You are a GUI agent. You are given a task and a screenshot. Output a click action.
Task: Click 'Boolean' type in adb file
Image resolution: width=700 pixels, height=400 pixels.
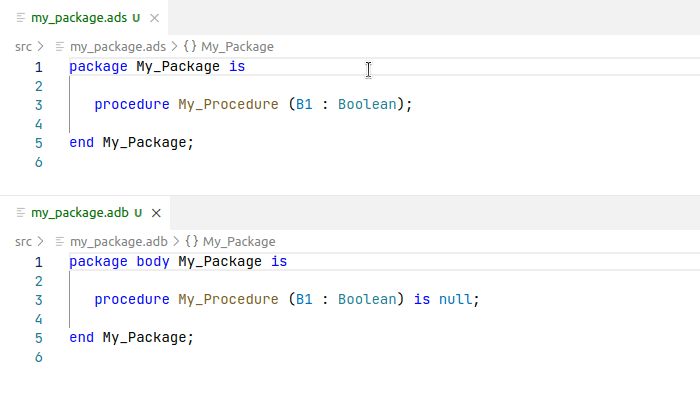coord(367,300)
